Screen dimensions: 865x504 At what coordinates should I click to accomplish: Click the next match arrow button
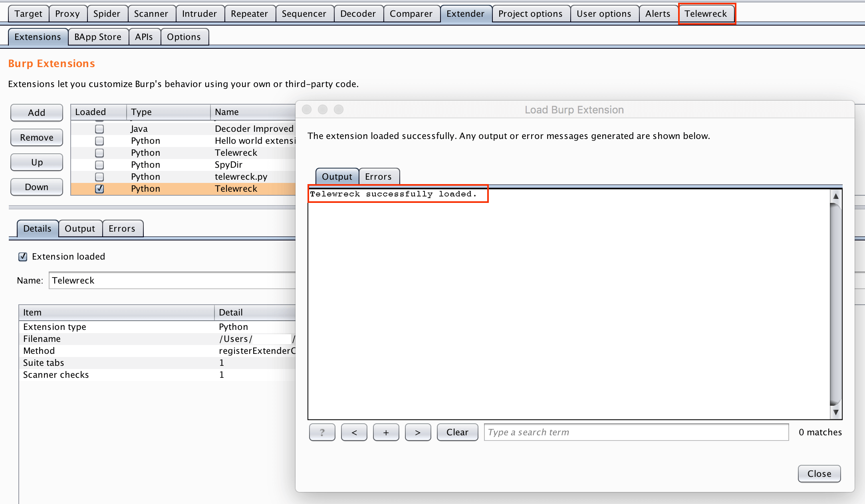418,432
